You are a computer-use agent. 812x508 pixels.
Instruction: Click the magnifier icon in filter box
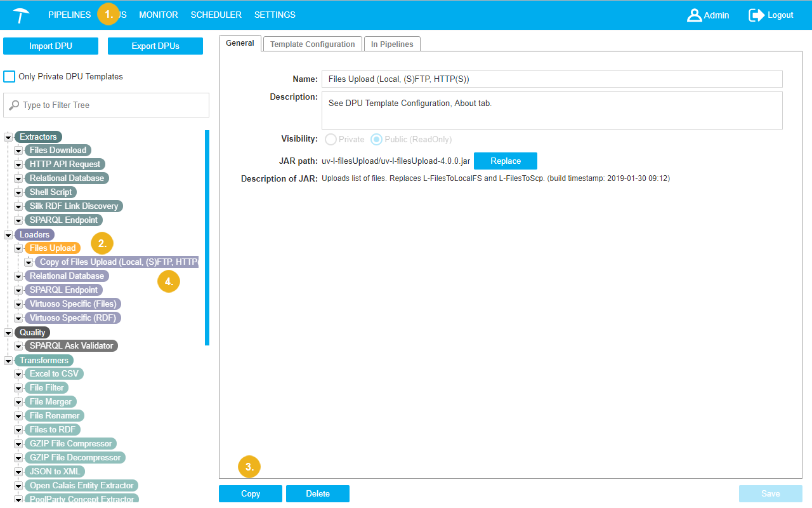14,105
